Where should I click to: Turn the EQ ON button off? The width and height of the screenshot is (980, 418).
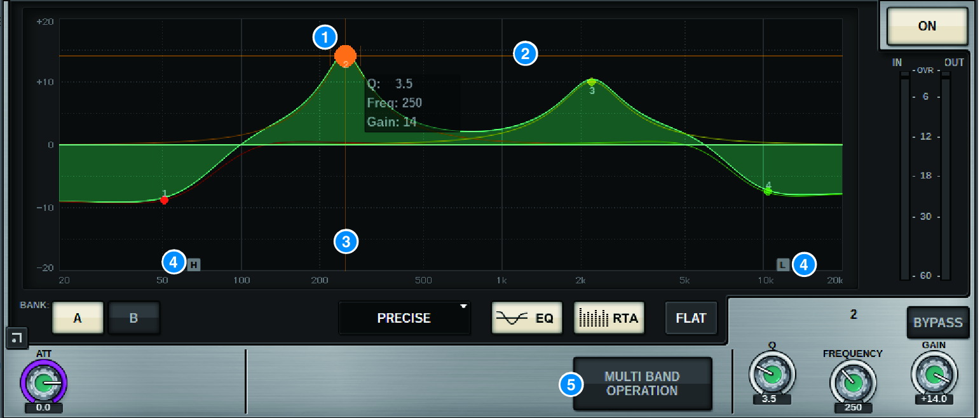pos(926,26)
